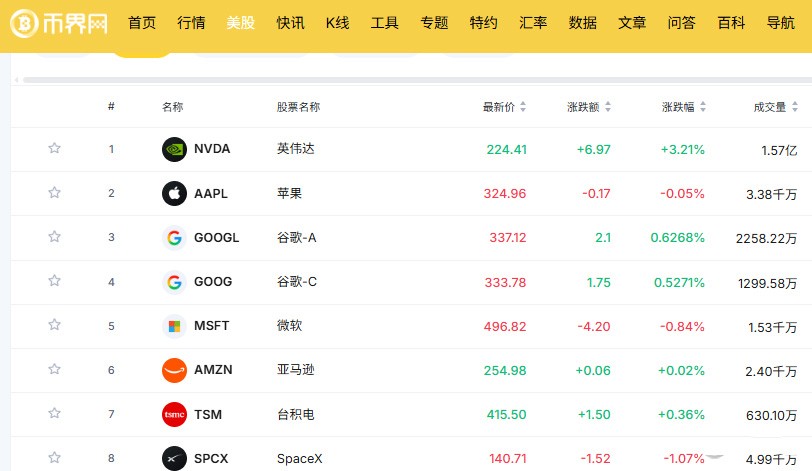
Task: Sort by 涨跌额 column arrows
Action: tap(608, 107)
